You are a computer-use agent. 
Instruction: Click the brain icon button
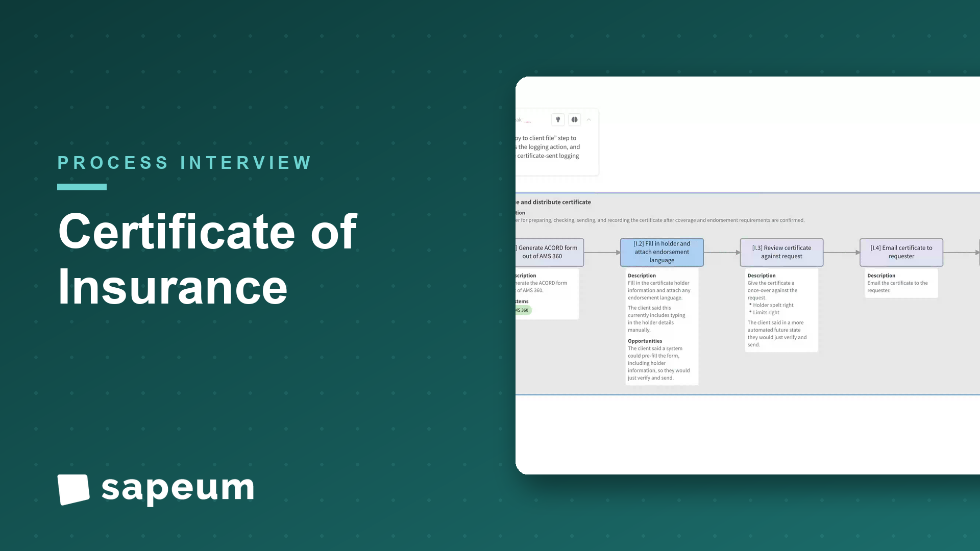pyautogui.click(x=574, y=119)
